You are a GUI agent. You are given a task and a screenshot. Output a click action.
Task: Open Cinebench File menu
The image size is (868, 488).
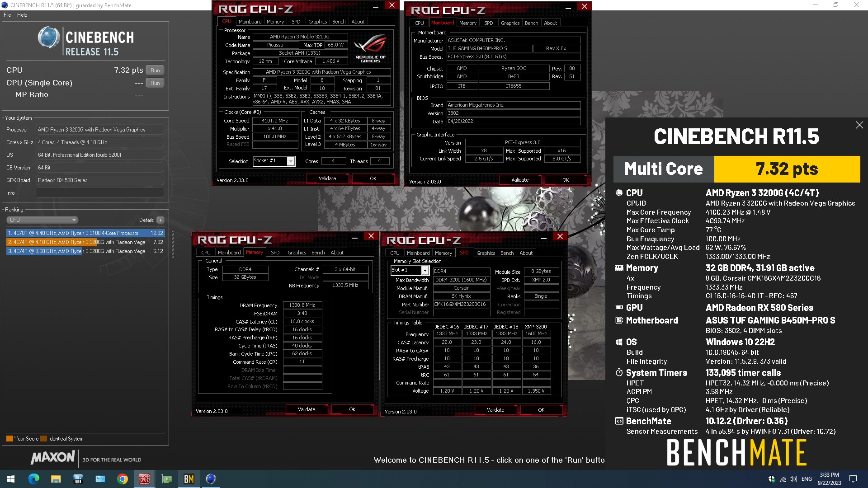click(x=7, y=15)
